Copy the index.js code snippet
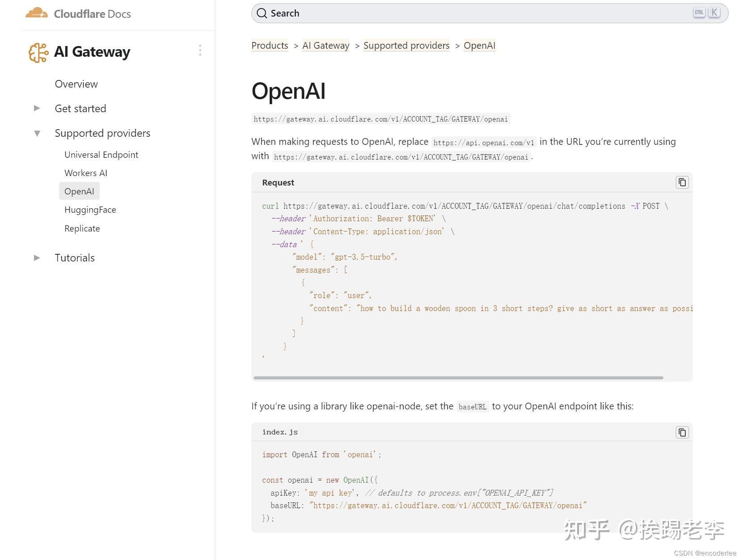This screenshot has height=560, width=743. pyautogui.click(x=682, y=432)
